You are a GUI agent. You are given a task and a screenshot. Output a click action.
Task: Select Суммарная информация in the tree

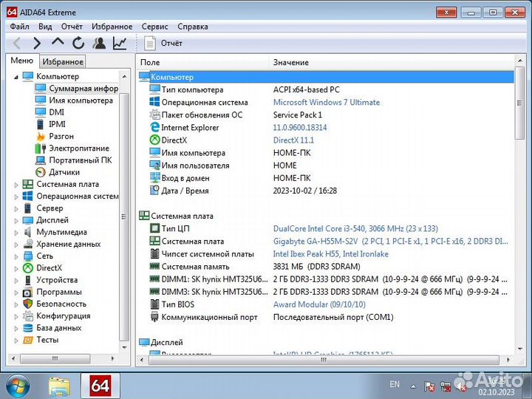pos(77,89)
